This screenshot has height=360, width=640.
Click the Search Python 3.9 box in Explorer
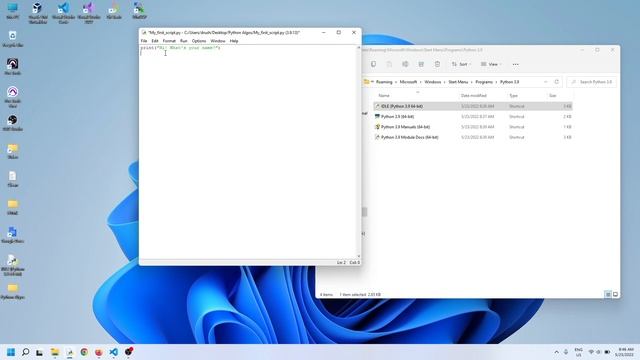[x=591, y=82]
